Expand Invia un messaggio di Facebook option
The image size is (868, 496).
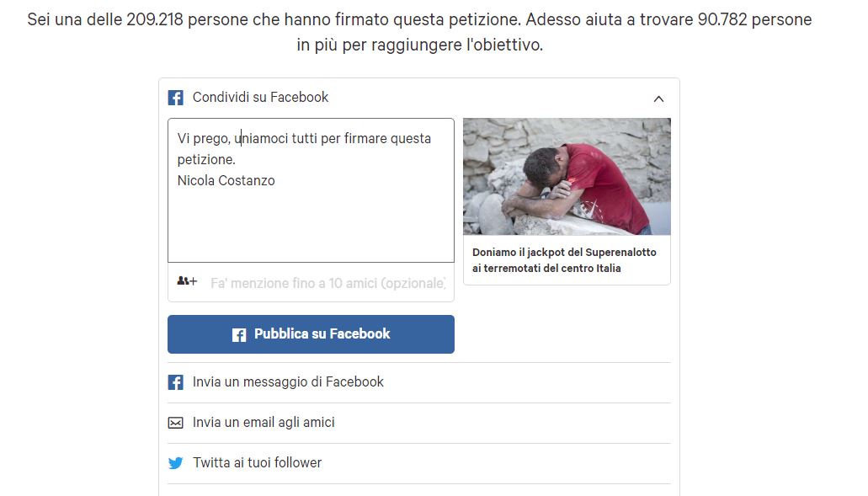[x=419, y=382]
